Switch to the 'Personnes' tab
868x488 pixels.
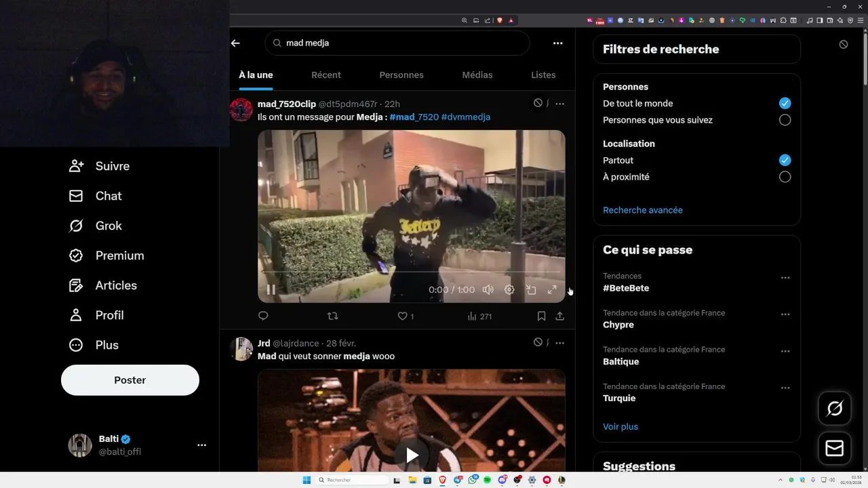pos(401,75)
